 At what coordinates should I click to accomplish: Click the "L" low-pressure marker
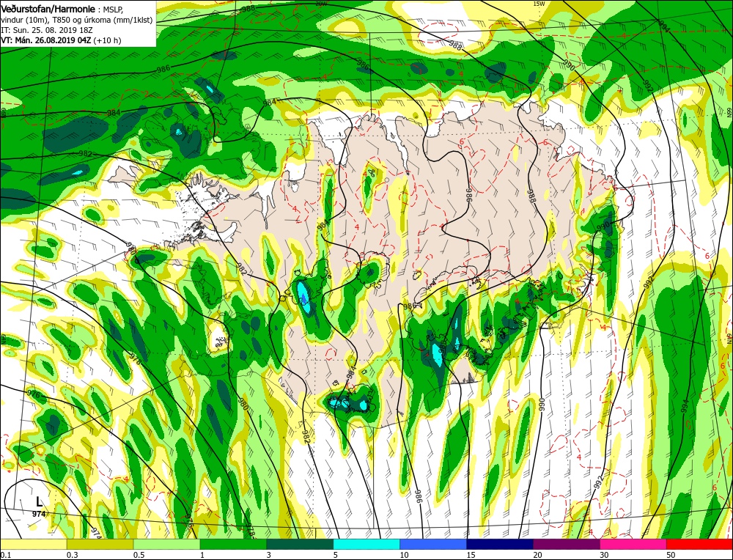point(40,502)
